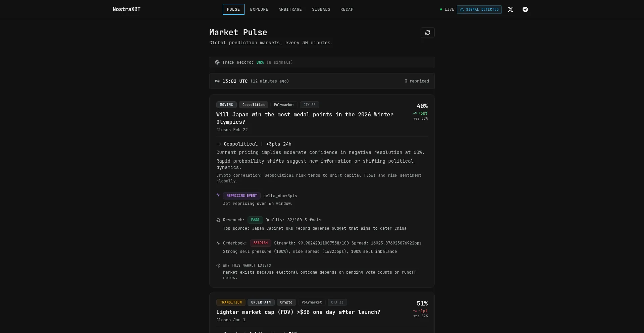Open the X (Twitter) profile icon
Viewport: 644px width, 333px height.
510,9
